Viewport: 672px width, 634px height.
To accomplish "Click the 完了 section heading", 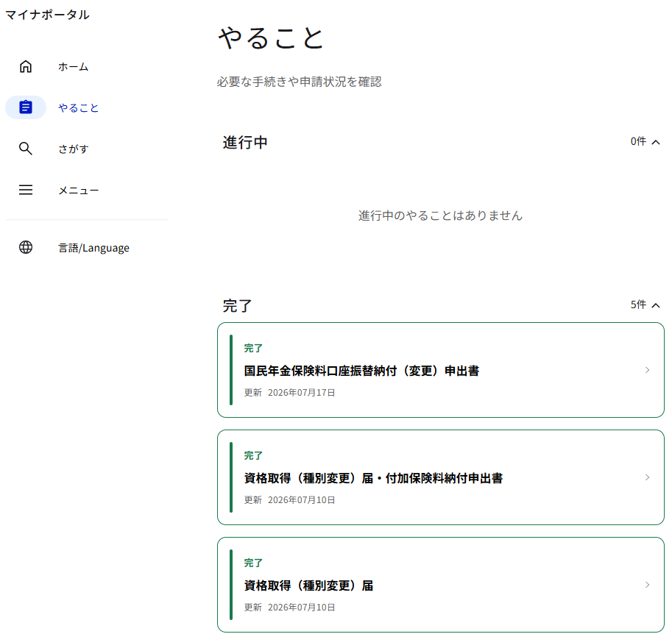I will point(238,306).
